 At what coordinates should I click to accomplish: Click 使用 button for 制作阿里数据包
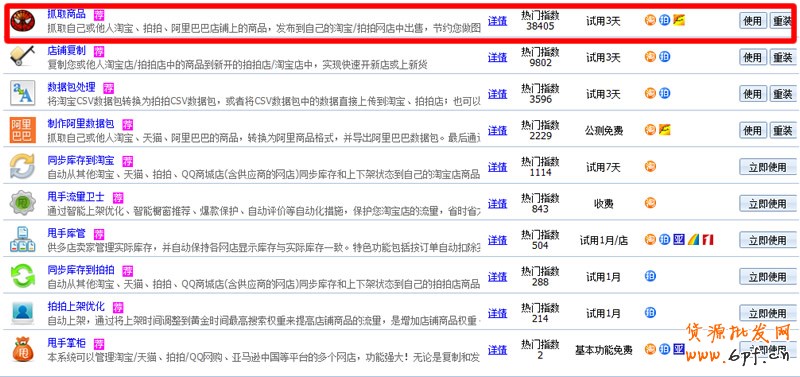753,131
